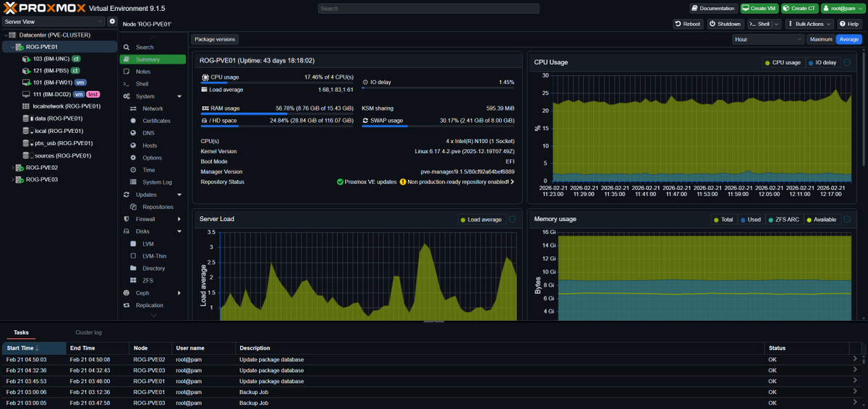The height and width of the screenshot is (409, 868).
Task: Switch graph mode to Maximum
Action: pyautogui.click(x=821, y=39)
